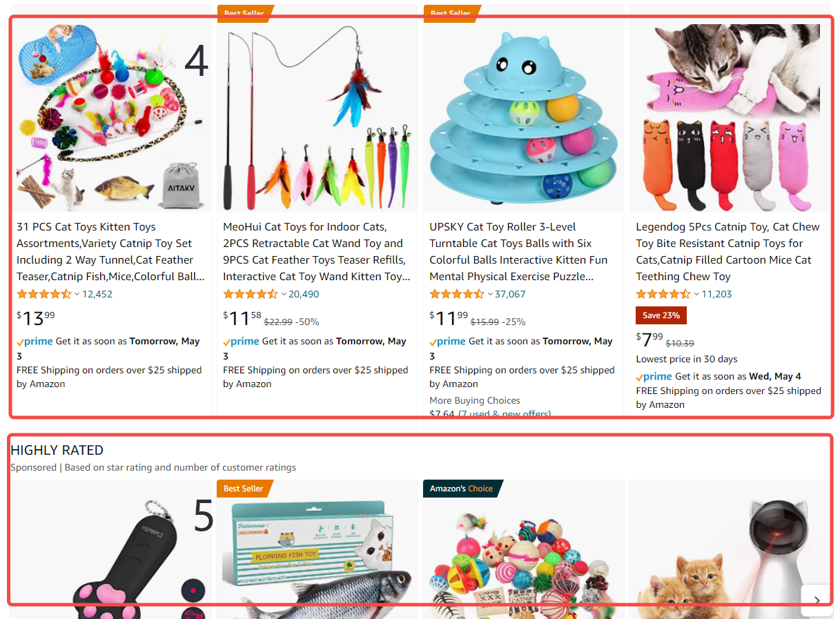
Task: Click the Save 23% badge
Action: click(661, 315)
